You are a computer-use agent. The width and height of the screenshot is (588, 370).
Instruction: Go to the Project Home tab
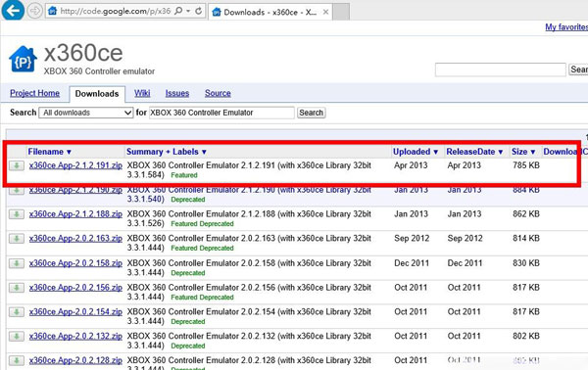[35, 93]
